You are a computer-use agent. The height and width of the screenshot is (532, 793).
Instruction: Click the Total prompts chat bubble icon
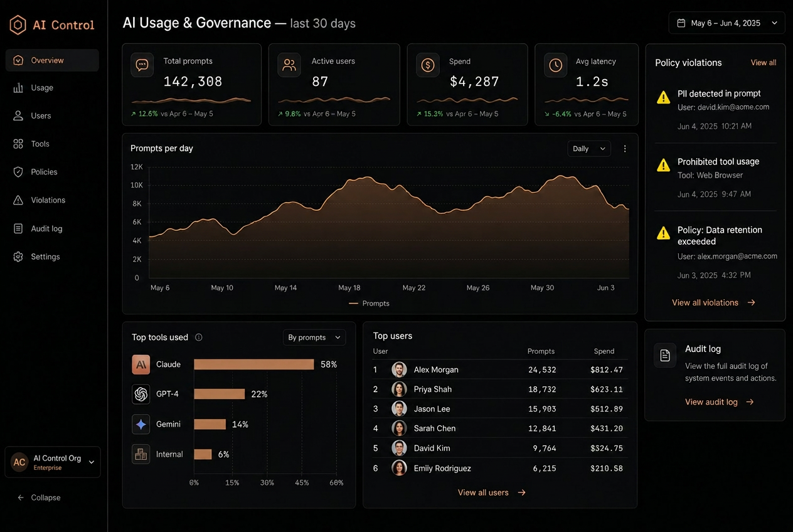pyautogui.click(x=142, y=65)
